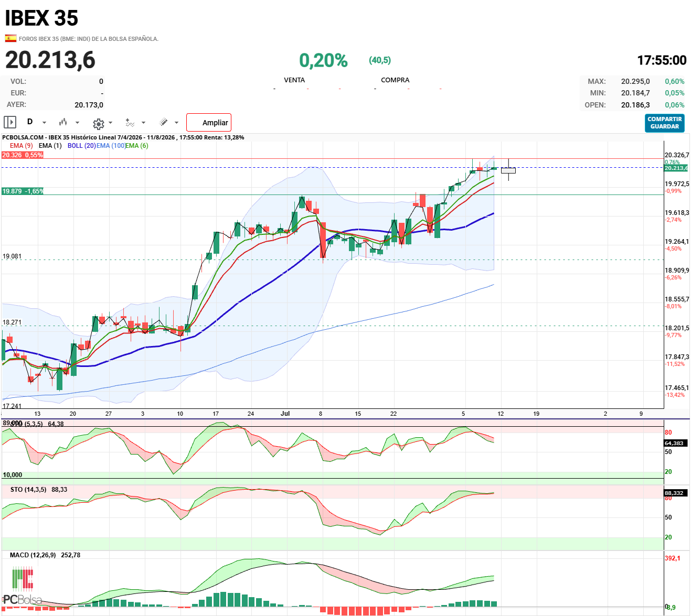Select the drawing pencil tool icon
This screenshot has height=616, width=691.
tap(164, 122)
